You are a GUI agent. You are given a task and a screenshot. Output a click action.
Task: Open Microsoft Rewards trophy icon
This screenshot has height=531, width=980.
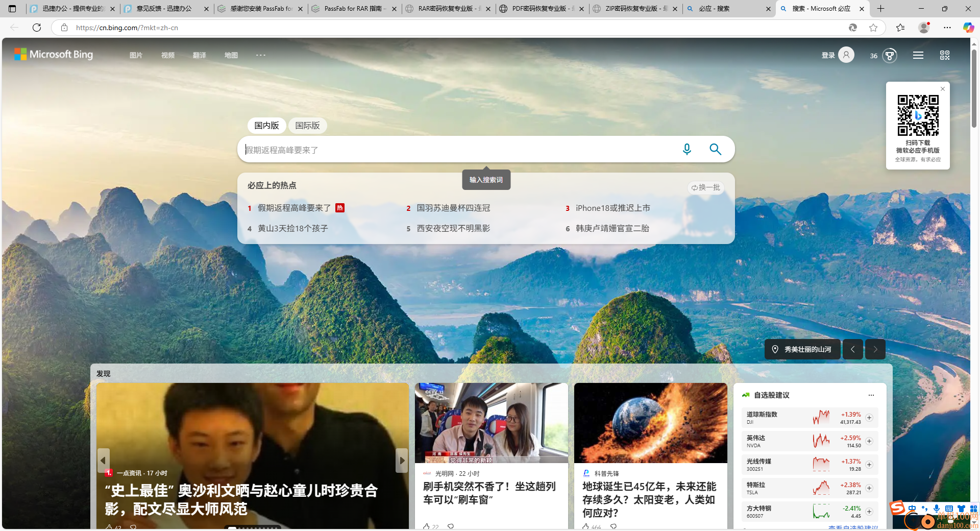[x=890, y=55]
